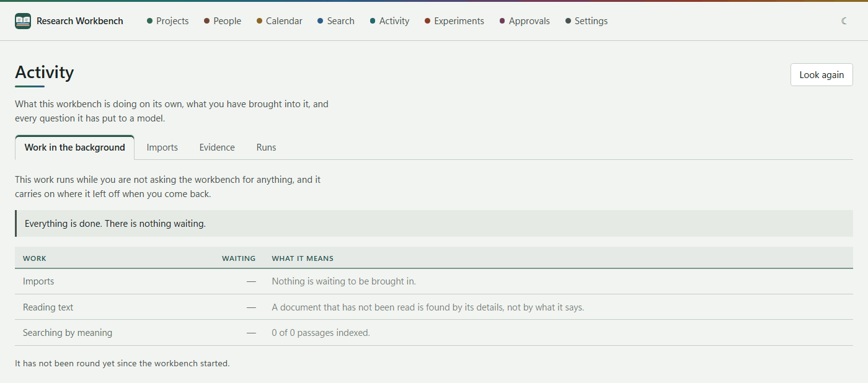The height and width of the screenshot is (383, 868).
Task: Go to Approvals
Action: (x=525, y=21)
